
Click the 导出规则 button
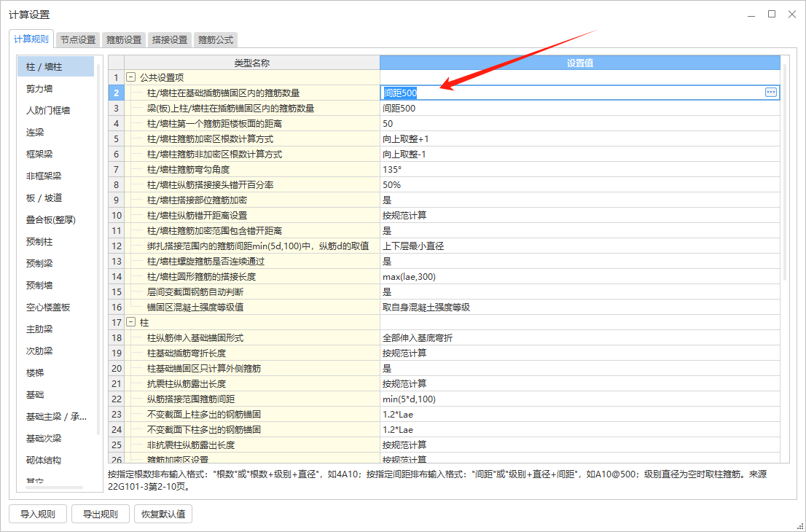(101, 514)
